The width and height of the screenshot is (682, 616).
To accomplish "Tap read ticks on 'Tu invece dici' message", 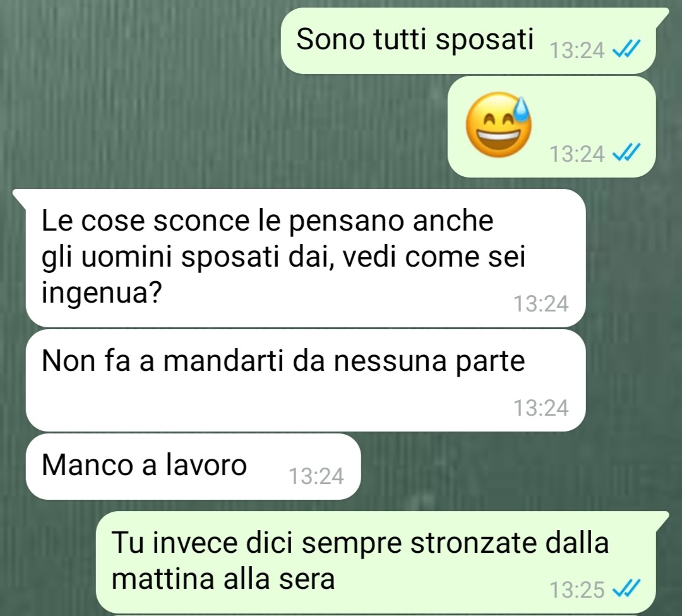I will (x=626, y=589).
